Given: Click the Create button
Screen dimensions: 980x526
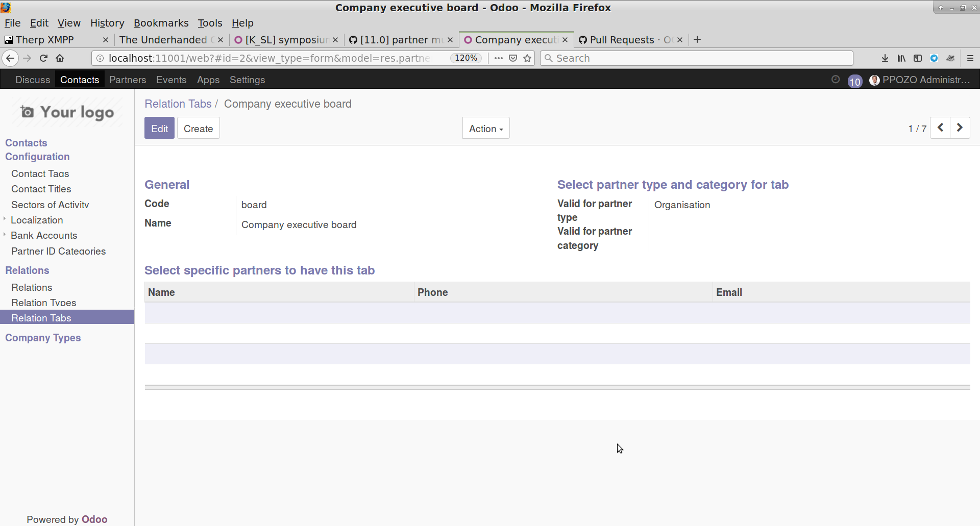Looking at the screenshot, I should [x=198, y=129].
